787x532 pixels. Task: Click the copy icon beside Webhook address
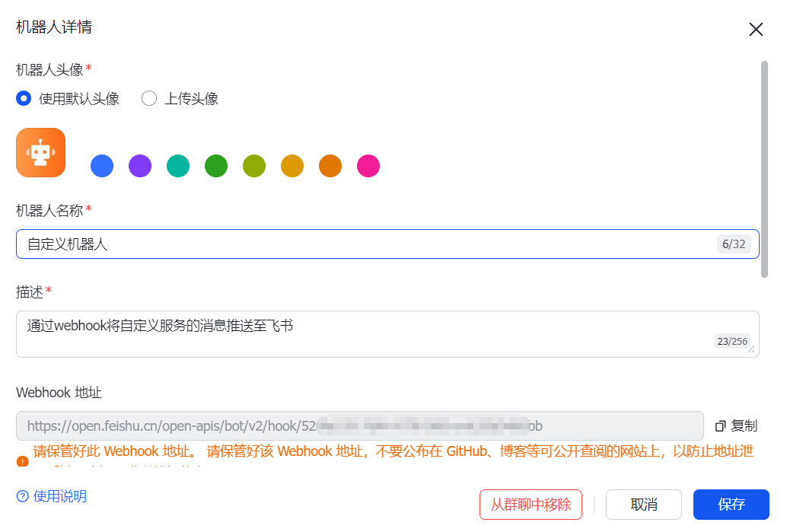tap(720, 426)
